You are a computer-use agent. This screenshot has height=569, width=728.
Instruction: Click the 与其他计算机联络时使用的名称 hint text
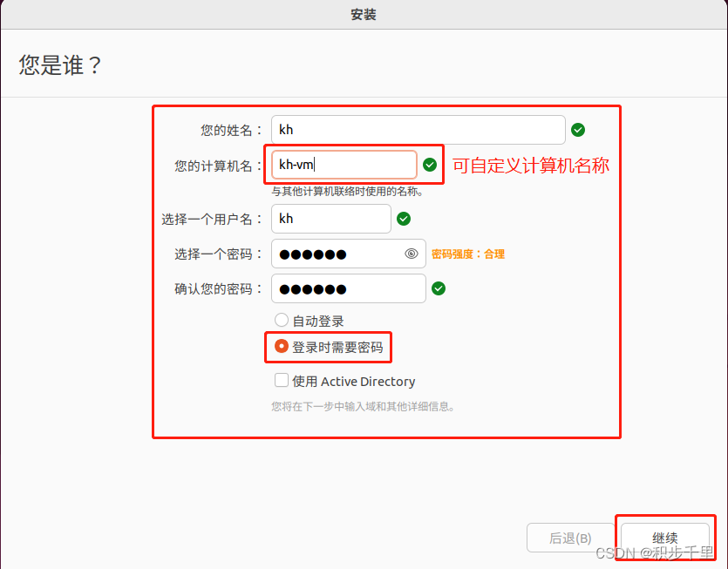(347, 191)
